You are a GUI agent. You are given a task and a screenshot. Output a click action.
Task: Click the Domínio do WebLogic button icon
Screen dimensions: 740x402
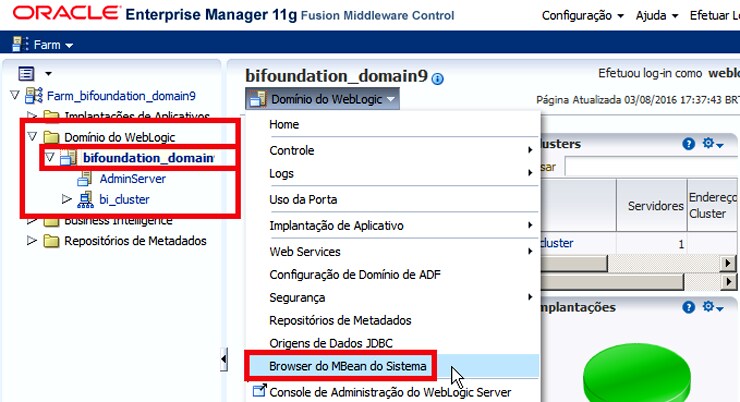258,99
